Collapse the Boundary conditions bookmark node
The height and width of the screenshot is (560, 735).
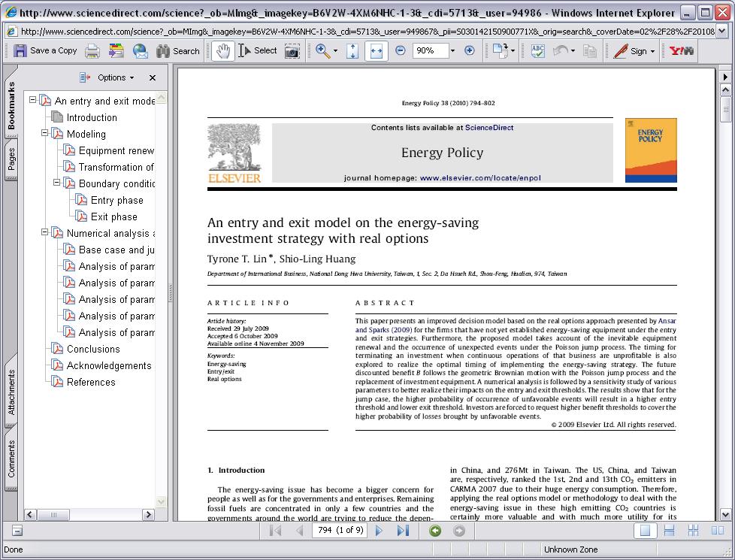point(57,183)
